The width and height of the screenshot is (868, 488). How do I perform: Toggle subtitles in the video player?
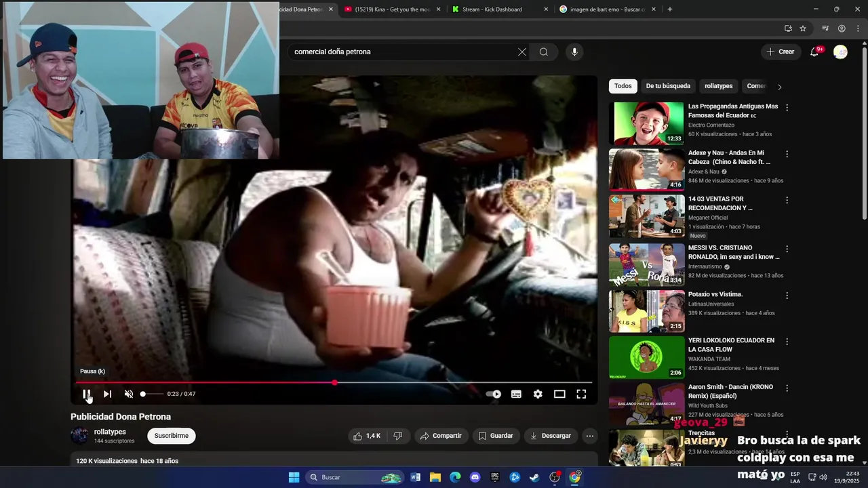tap(516, 394)
